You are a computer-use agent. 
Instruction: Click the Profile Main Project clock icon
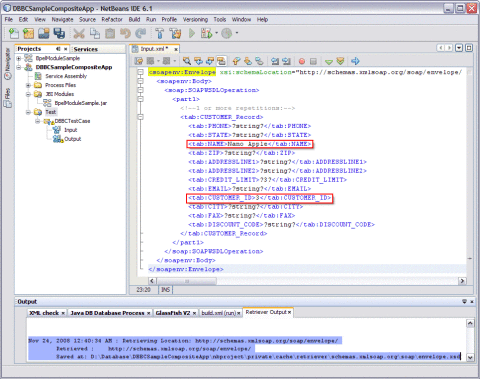(227, 33)
